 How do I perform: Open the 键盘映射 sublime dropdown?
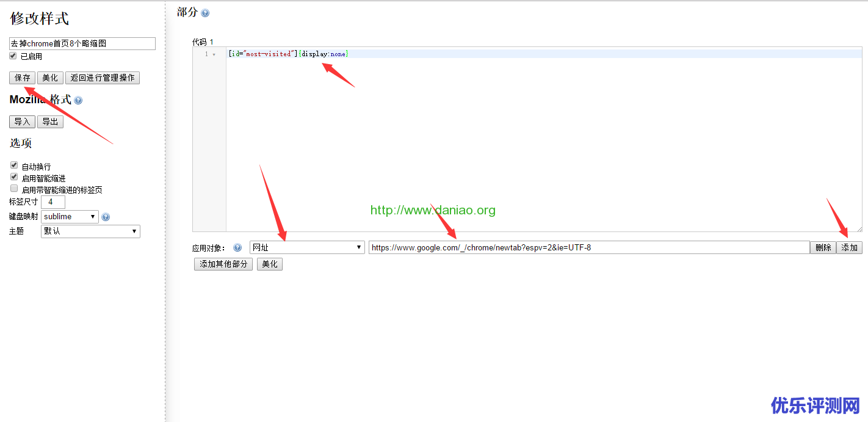click(x=70, y=217)
